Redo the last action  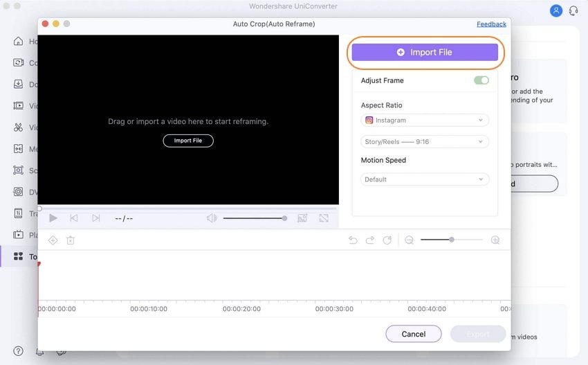[370, 240]
